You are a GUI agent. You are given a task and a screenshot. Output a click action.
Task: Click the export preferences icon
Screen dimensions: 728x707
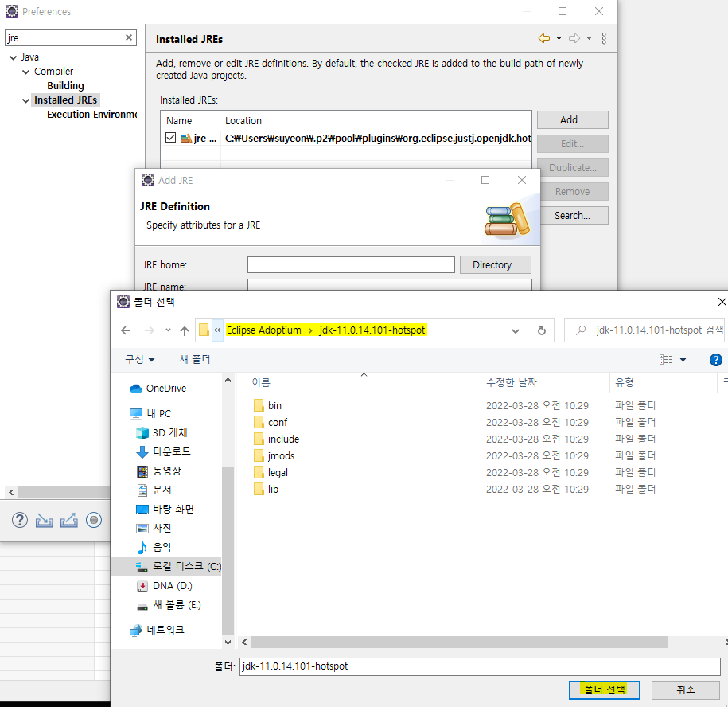[x=68, y=520]
